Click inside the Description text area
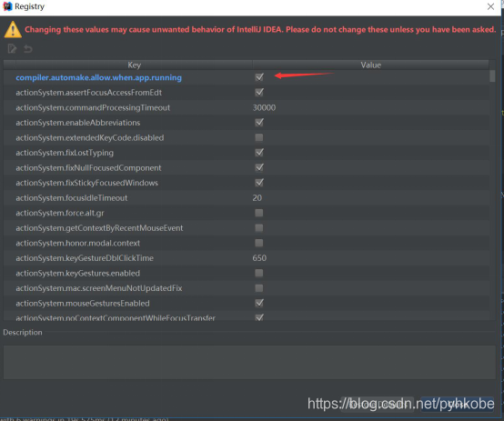The image size is (504, 421). tap(249, 362)
